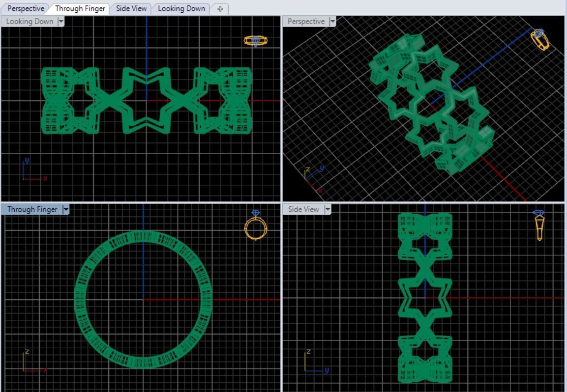The height and width of the screenshot is (392, 567).
Task: Click the Looking Down viewport title label
Action: (x=30, y=21)
